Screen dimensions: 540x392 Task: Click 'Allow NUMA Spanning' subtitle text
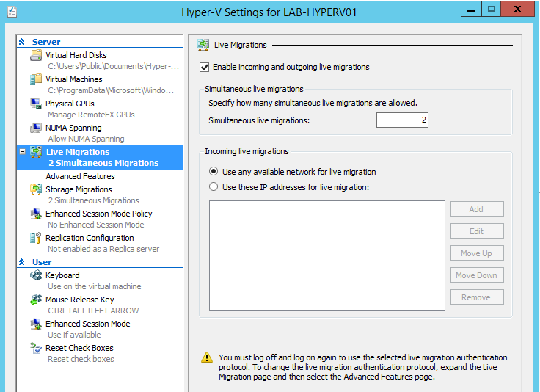[86, 139]
